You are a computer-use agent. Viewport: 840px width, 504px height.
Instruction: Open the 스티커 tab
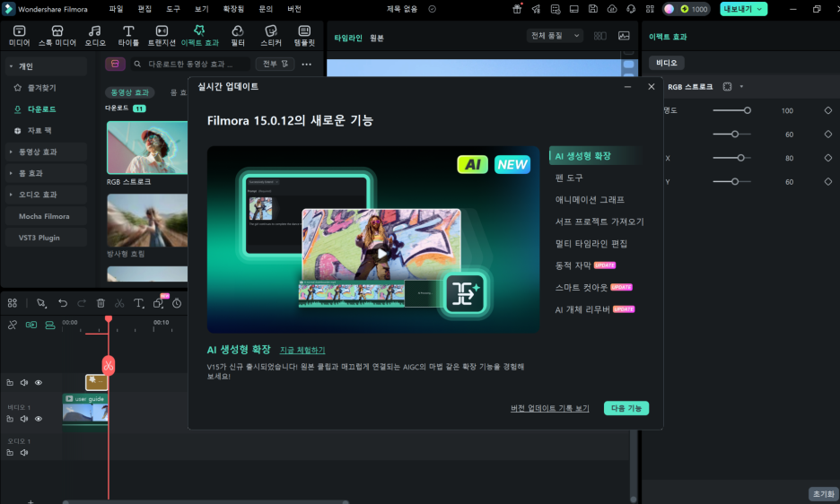point(270,35)
